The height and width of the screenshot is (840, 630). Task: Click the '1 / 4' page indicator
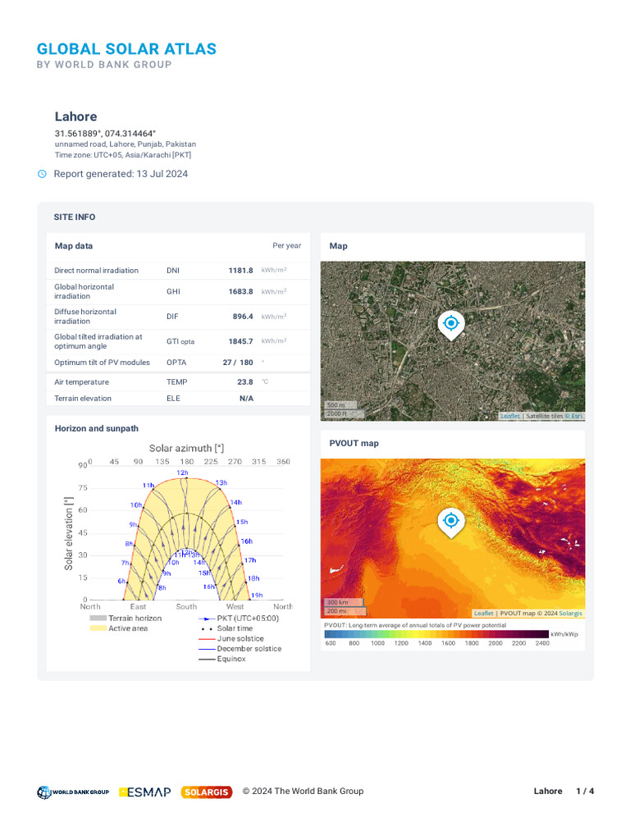585,792
